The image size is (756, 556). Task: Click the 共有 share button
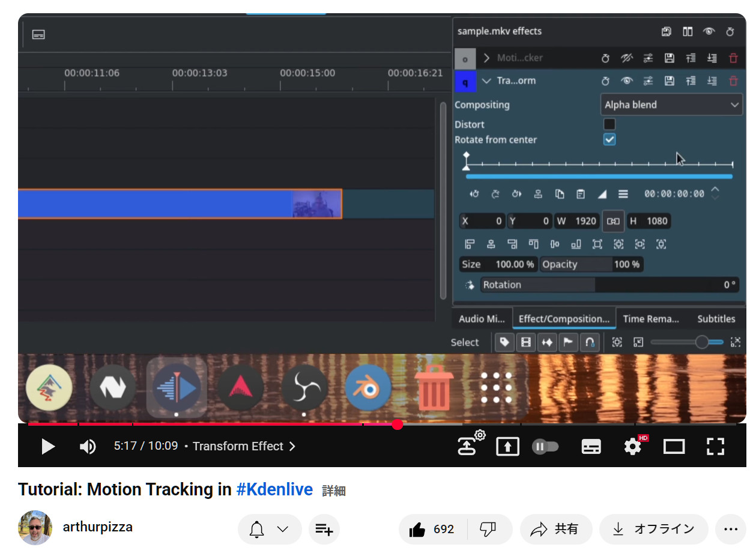[556, 529]
